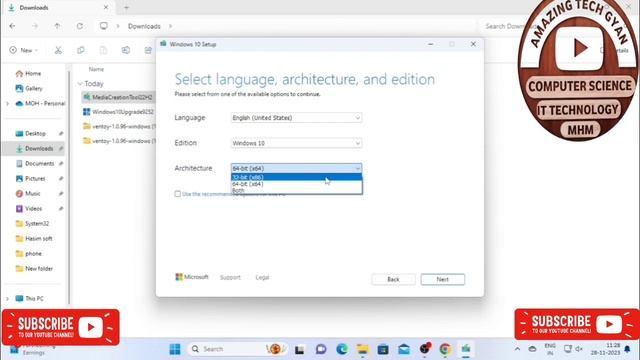This screenshot has height=360, width=640.
Task: Click the Cut icon in toolbar
Action: click(x=58, y=50)
